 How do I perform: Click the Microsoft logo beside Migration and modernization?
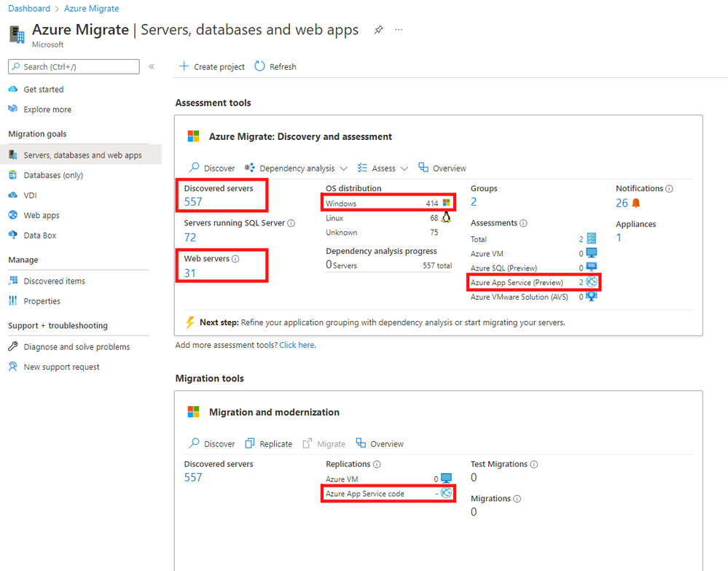[x=193, y=412]
